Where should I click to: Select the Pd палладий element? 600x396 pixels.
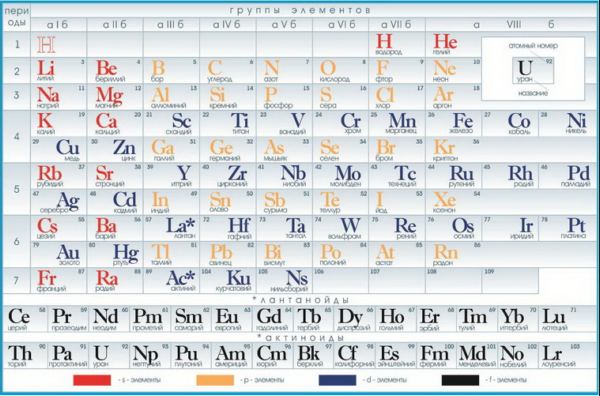567,176
